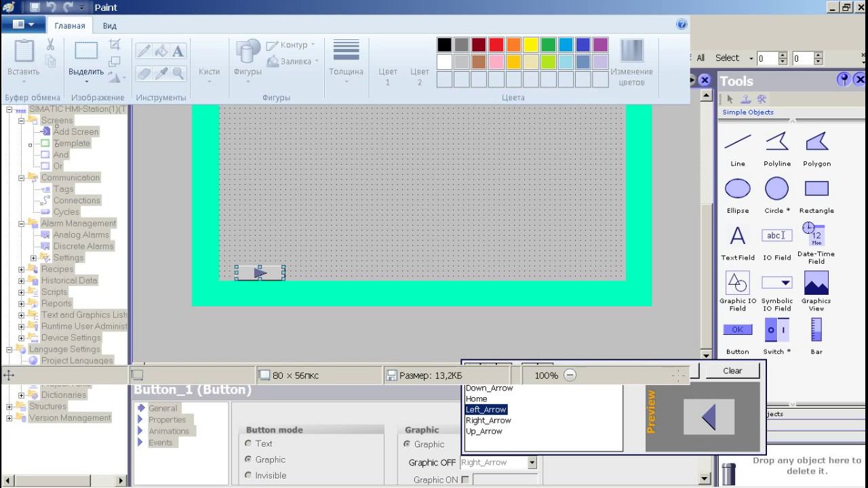Choose the Text tool (A) in Paint

(178, 51)
